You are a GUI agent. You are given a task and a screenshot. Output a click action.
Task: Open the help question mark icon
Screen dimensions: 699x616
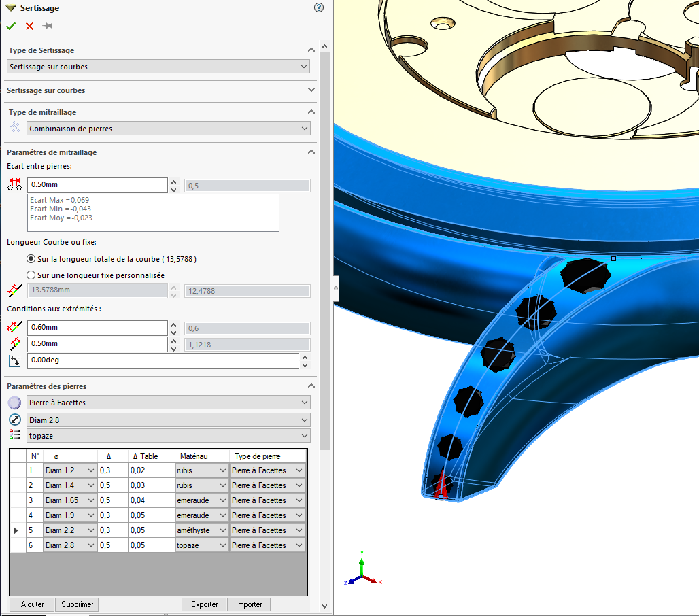pyautogui.click(x=319, y=8)
